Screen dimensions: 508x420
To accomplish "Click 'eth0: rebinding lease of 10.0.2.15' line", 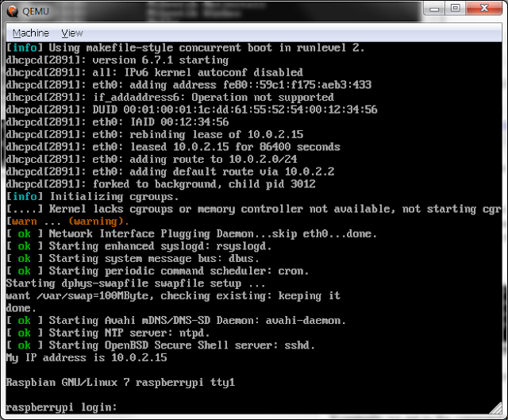I will (x=155, y=134).
